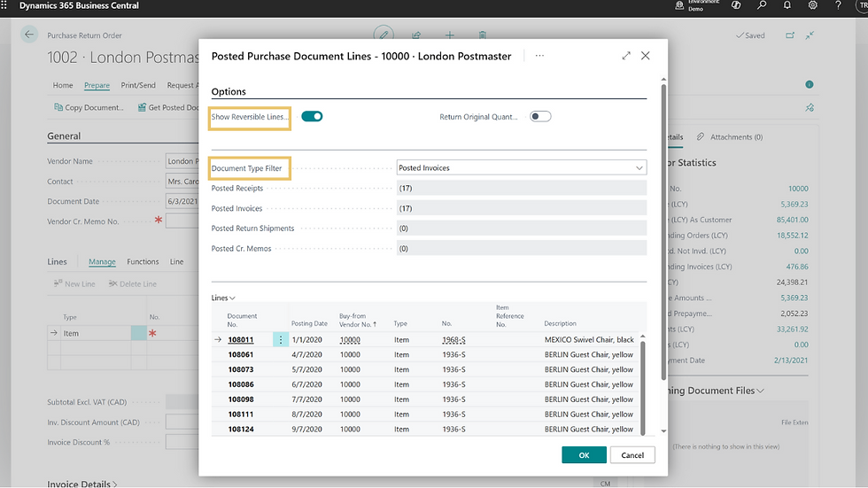
Task: Click the Posted Invoices count field
Action: 522,208
